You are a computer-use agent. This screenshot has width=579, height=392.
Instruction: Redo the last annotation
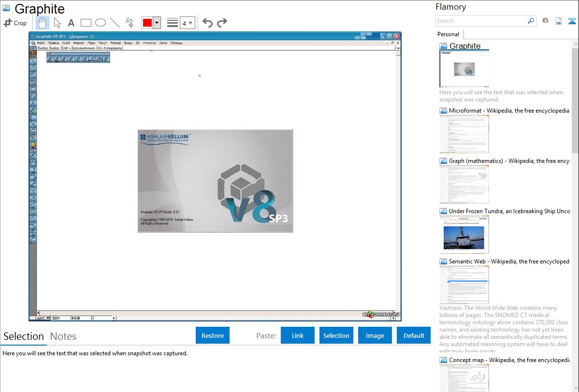222,23
